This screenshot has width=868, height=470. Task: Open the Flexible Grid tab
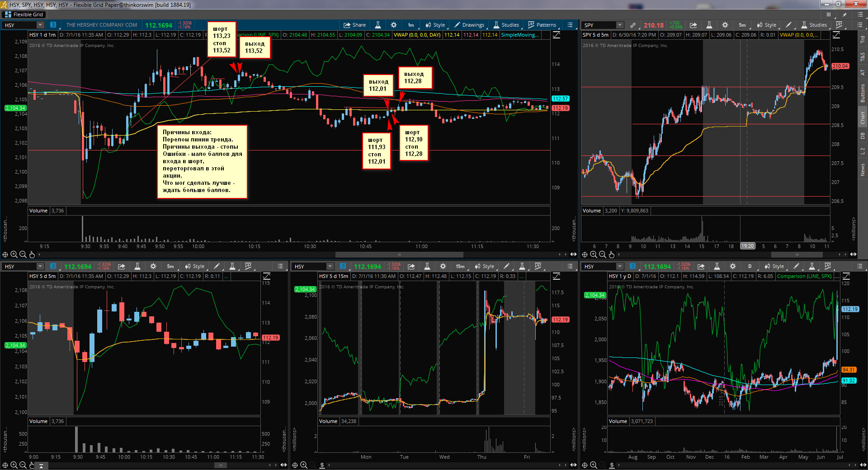coord(24,14)
